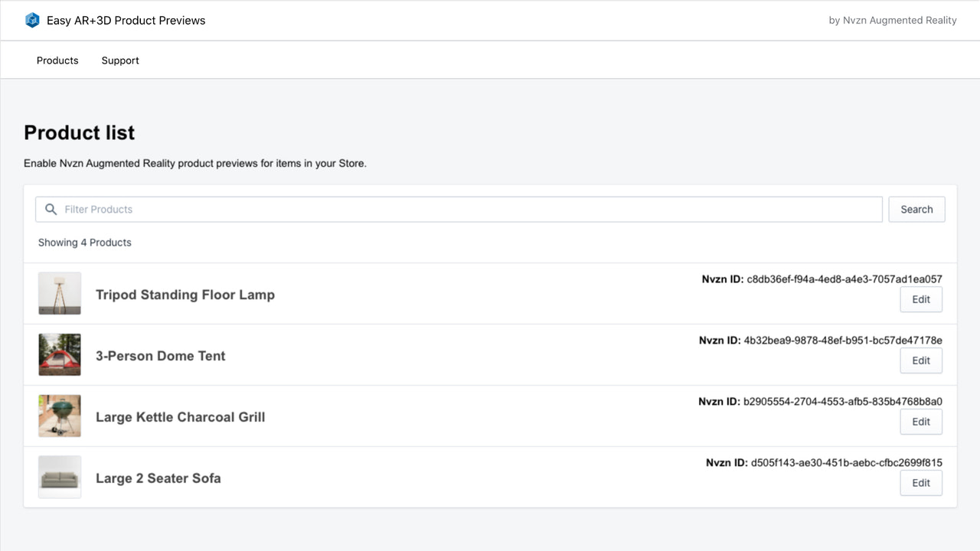Click the Product list heading
This screenshot has width=980, height=551.
coord(79,132)
